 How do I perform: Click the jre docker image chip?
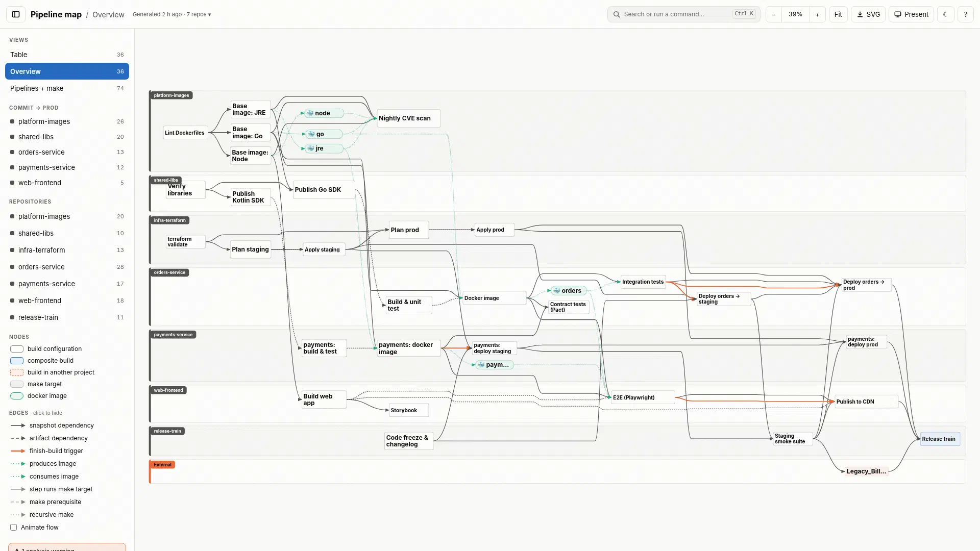(x=324, y=148)
